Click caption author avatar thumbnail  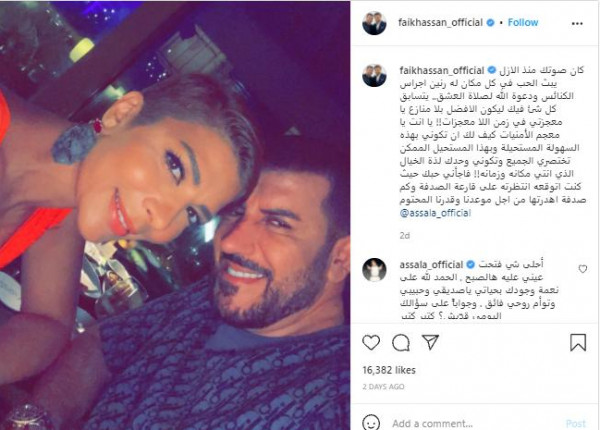pyautogui.click(x=374, y=75)
